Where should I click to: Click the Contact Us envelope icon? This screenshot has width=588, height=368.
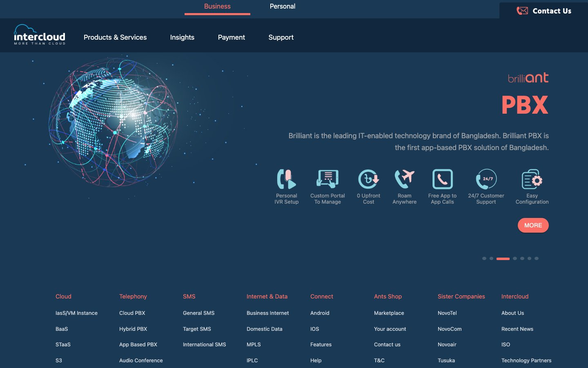point(522,11)
